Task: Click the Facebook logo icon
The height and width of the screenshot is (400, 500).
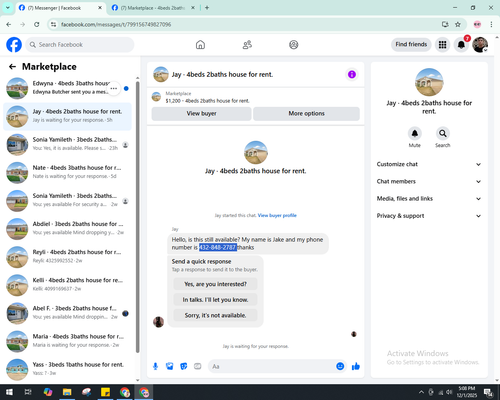Action: click(x=14, y=45)
